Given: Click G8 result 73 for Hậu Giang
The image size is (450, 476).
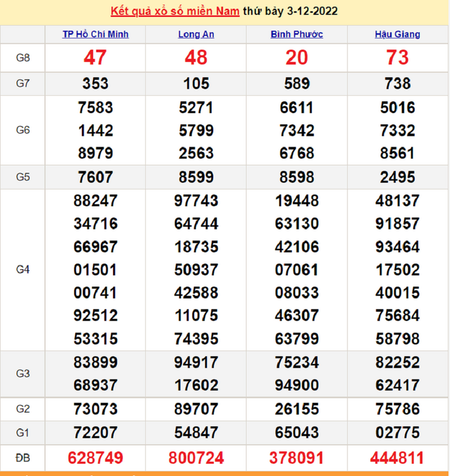Looking at the screenshot, I should point(397,58).
